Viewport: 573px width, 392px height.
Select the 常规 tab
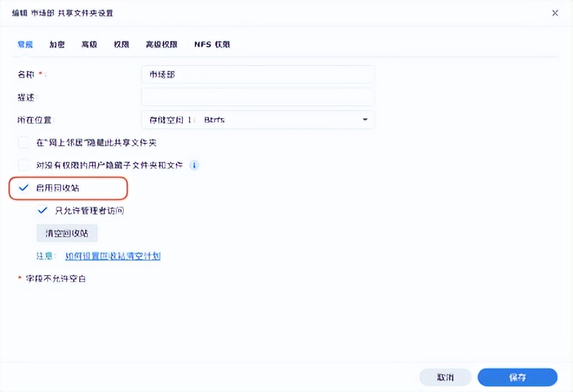pos(25,44)
